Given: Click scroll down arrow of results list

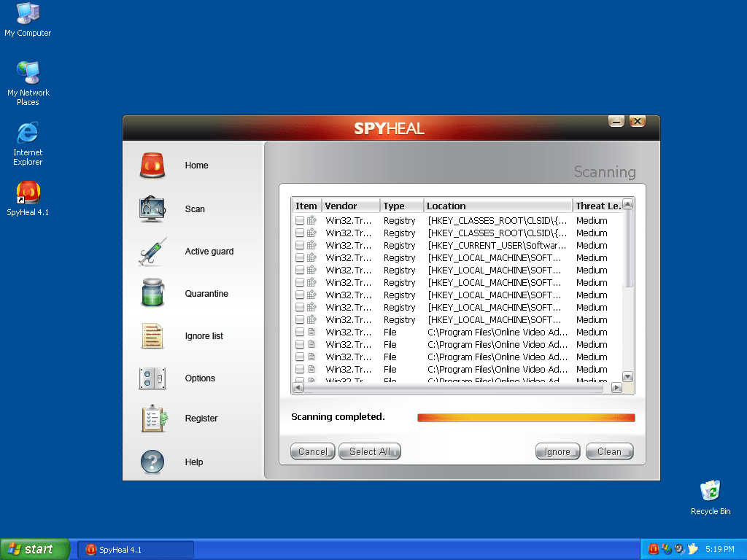Looking at the screenshot, I should tap(627, 376).
